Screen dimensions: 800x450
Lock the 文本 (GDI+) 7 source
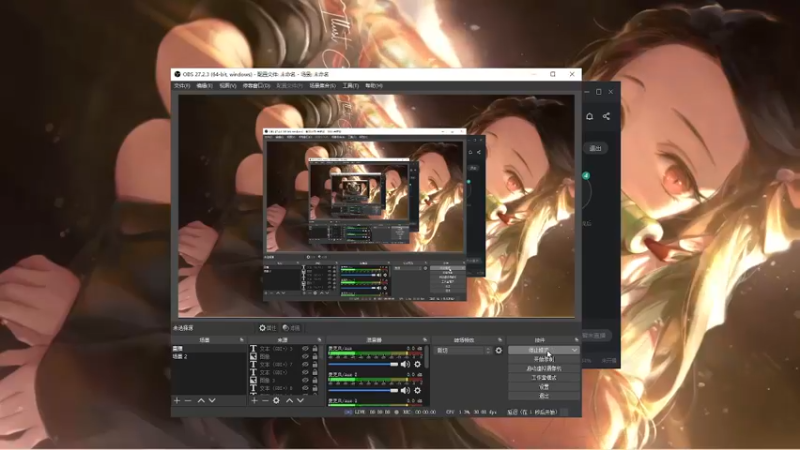[315, 365]
